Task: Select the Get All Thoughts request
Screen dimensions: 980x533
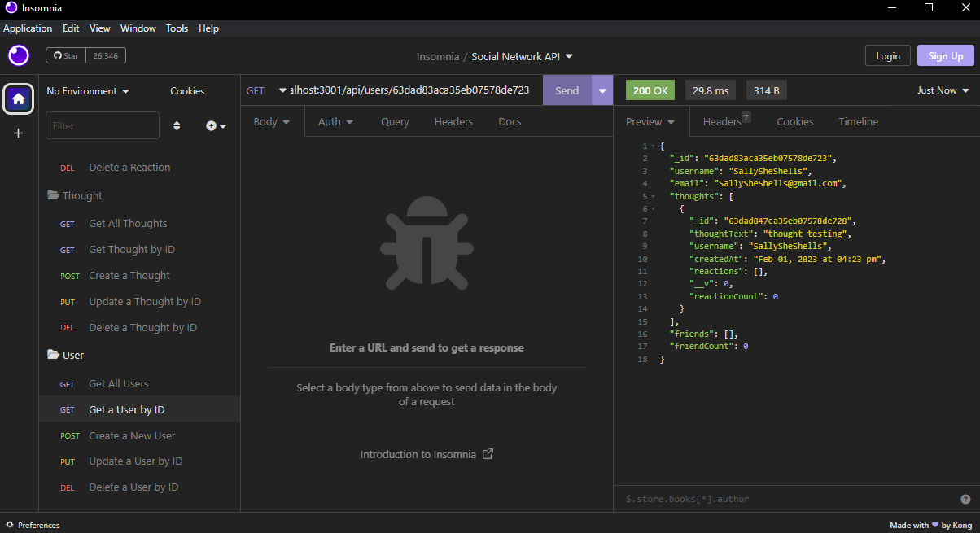Action: [x=139, y=223]
